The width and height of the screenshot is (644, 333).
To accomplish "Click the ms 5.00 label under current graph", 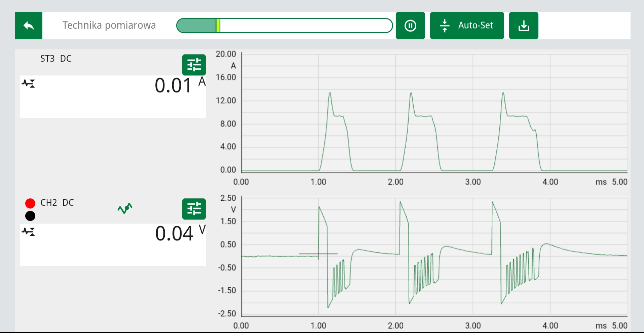I will coord(611,182).
